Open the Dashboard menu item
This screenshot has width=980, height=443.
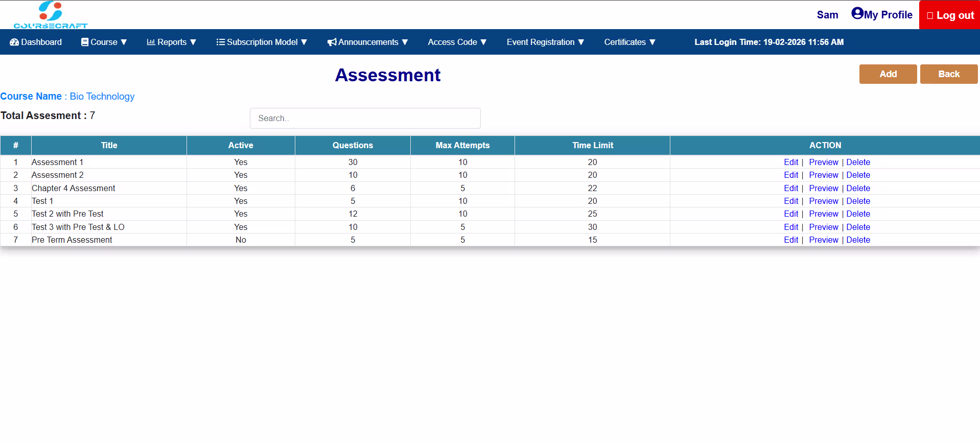coord(36,42)
